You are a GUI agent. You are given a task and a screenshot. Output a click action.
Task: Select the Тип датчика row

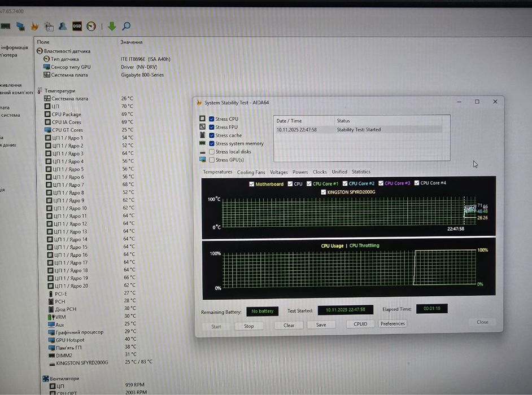point(107,59)
